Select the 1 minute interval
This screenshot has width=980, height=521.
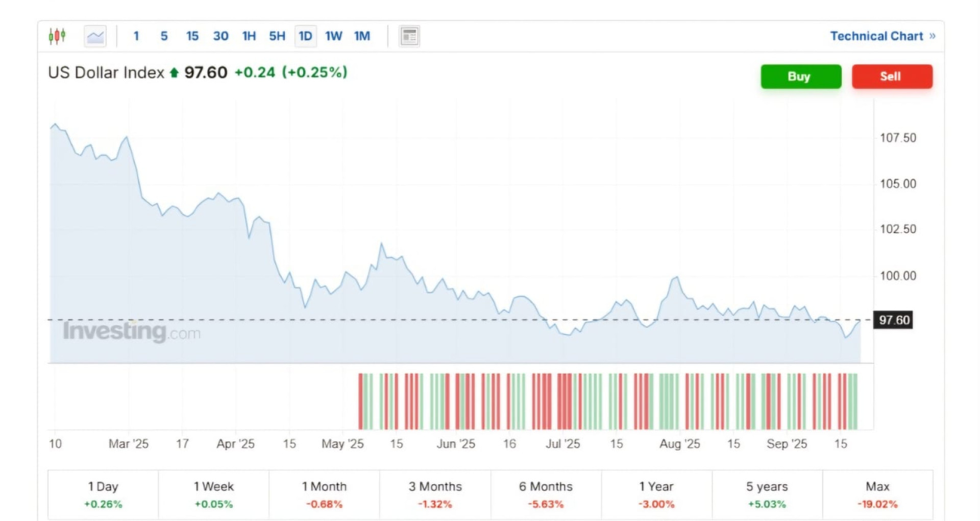pos(136,36)
